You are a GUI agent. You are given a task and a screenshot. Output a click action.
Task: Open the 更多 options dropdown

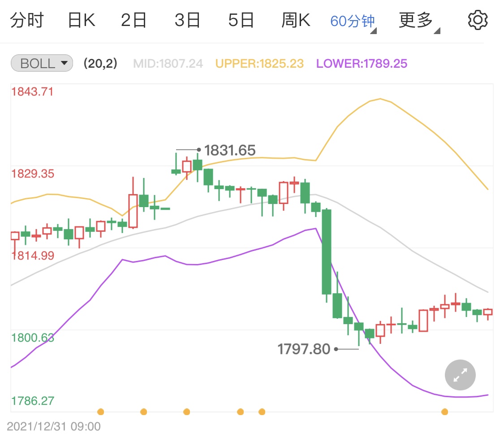point(418,21)
